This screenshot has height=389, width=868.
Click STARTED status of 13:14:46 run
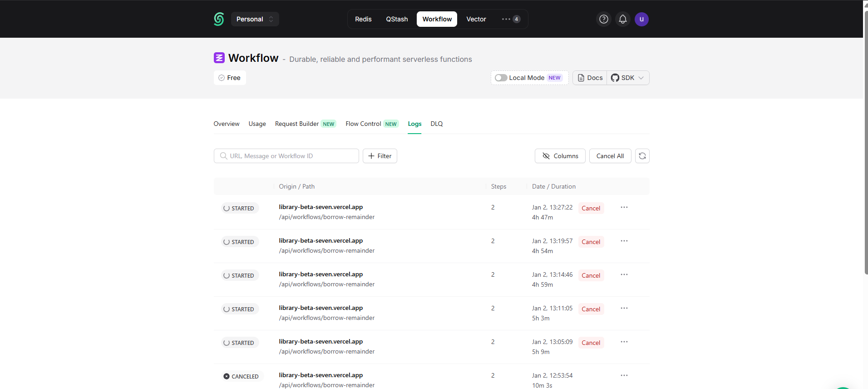coord(240,275)
